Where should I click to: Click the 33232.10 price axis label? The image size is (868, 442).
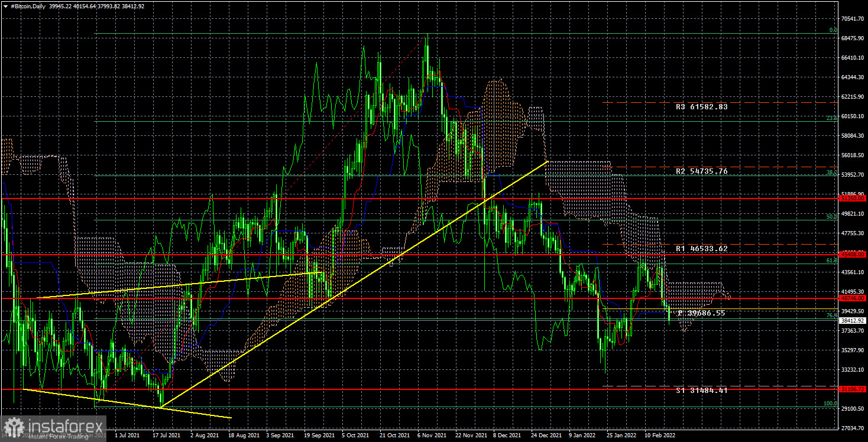[853, 370]
